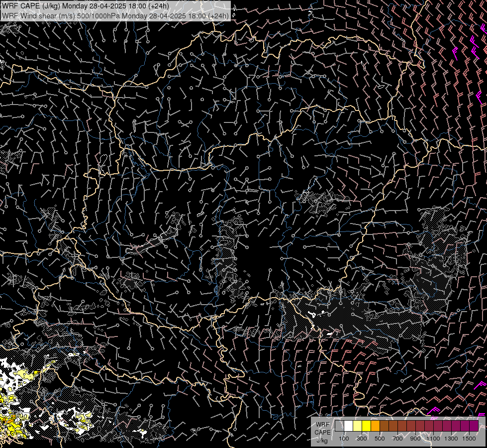This screenshot has width=487, height=448.
Task: Click the legend value 700
Action: [397, 439]
